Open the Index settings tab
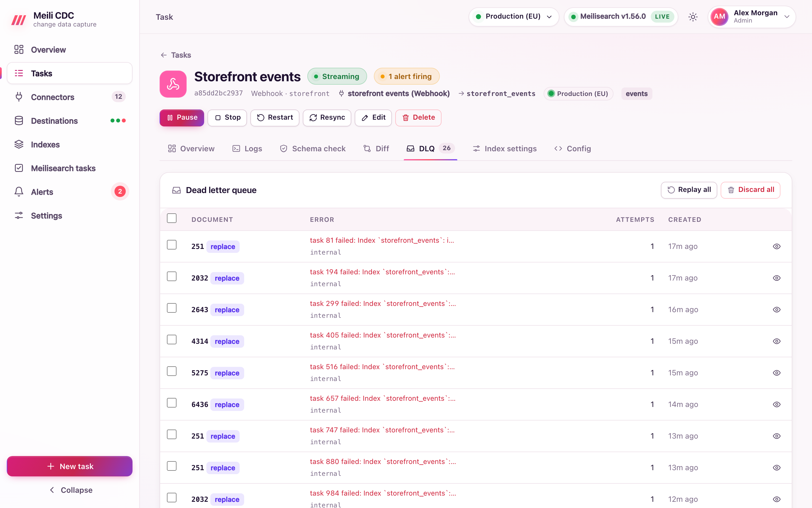The height and width of the screenshot is (508, 812). click(x=505, y=148)
